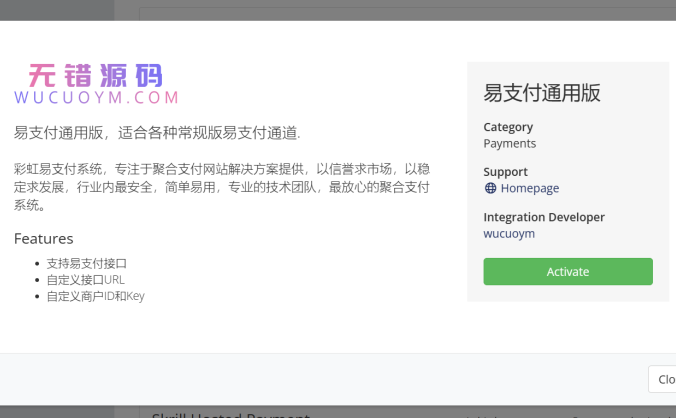Select the 支持易支付接口 feature bullet
This screenshot has height=418, width=676.
[87, 263]
